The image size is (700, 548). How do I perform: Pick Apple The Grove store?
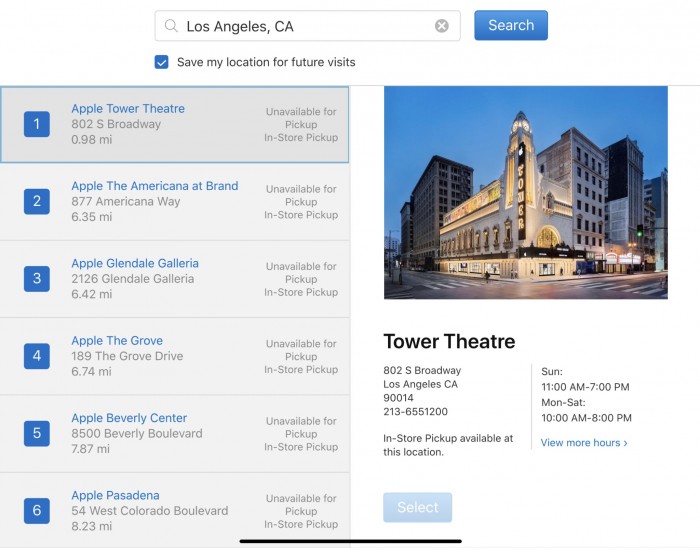[x=117, y=341]
